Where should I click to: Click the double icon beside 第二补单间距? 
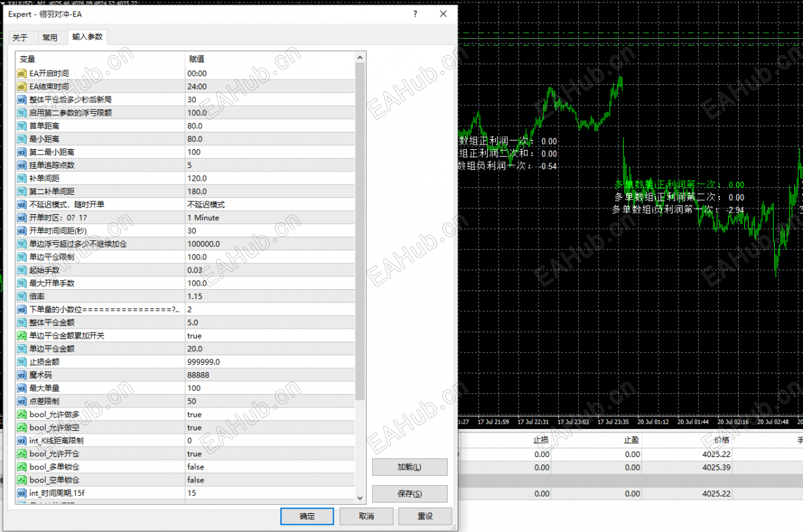coord(21,191)
